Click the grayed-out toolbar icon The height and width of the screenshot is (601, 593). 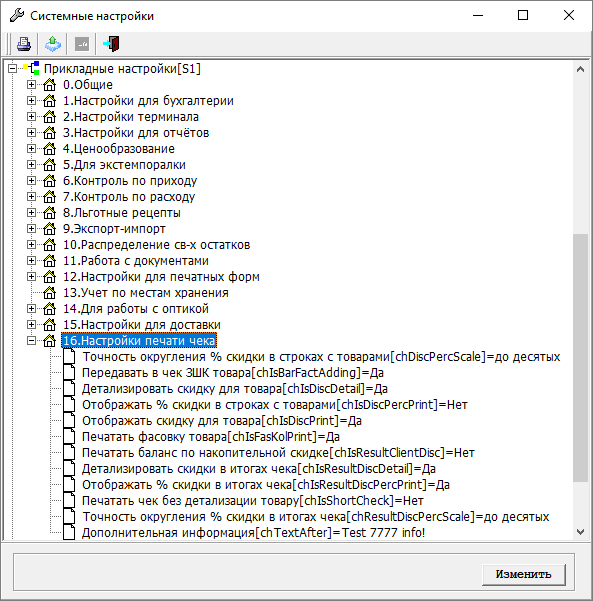(x=82, y=44)
